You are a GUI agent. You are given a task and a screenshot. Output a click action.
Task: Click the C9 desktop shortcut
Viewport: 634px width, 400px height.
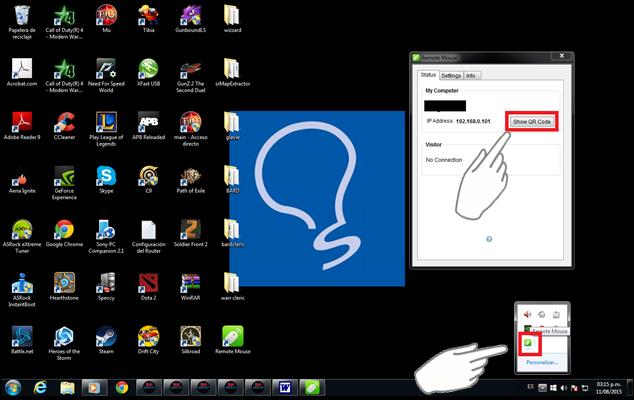click(148, 180)
